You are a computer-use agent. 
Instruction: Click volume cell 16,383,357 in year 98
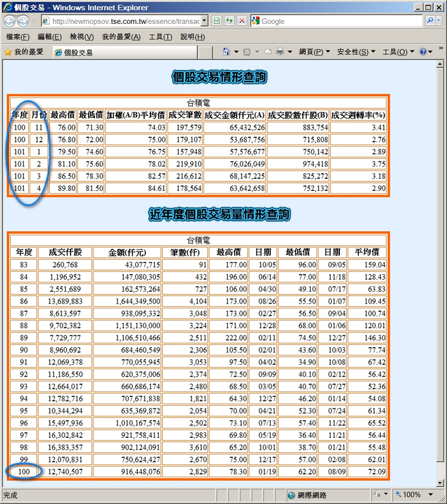[x=65, y=447]
